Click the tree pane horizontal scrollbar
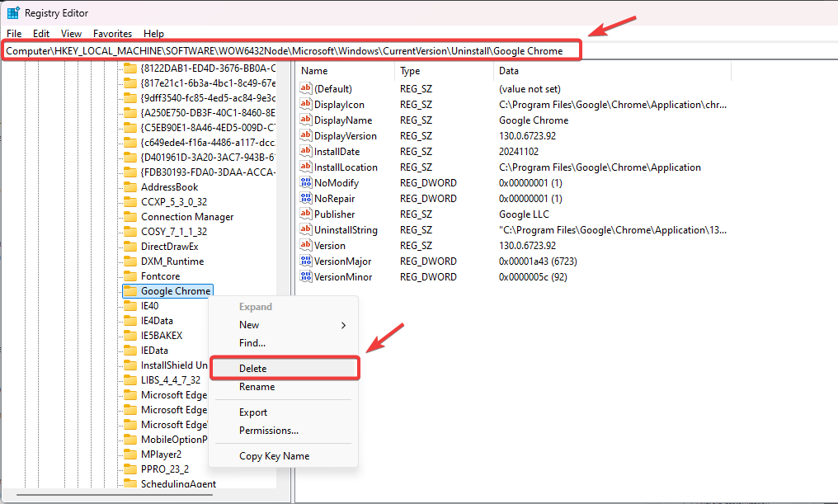Viewport: 838px width, 504px height. (x=115, y=494)
